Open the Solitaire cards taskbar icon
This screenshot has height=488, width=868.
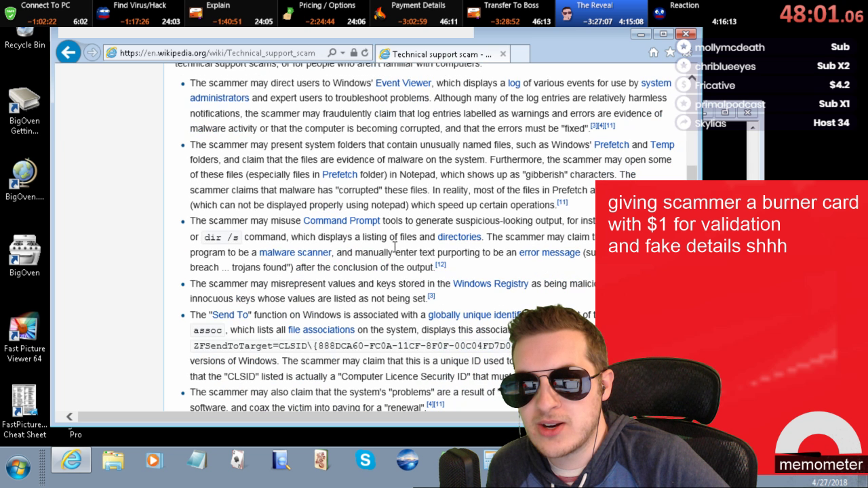tap(237, 461)
